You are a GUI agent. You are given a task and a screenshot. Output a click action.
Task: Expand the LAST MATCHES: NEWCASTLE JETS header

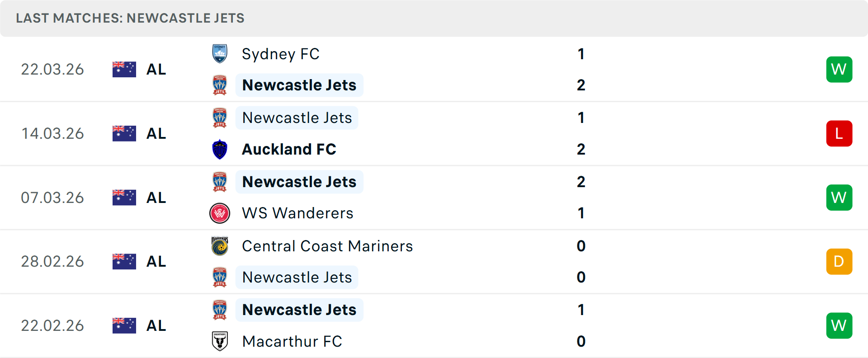tap(130, 18)
